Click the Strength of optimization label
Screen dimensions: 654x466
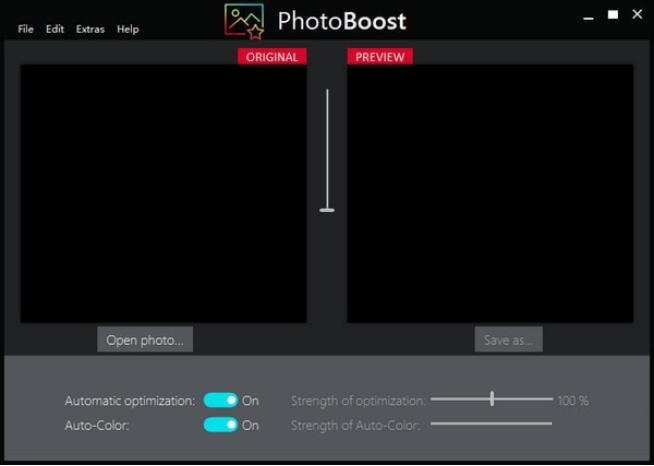click(358, 401)
